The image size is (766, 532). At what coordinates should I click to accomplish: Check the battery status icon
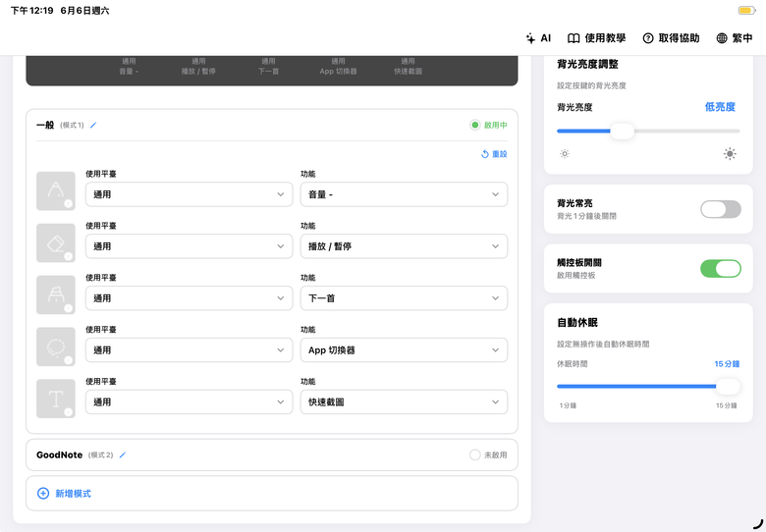tap(746, 10)
